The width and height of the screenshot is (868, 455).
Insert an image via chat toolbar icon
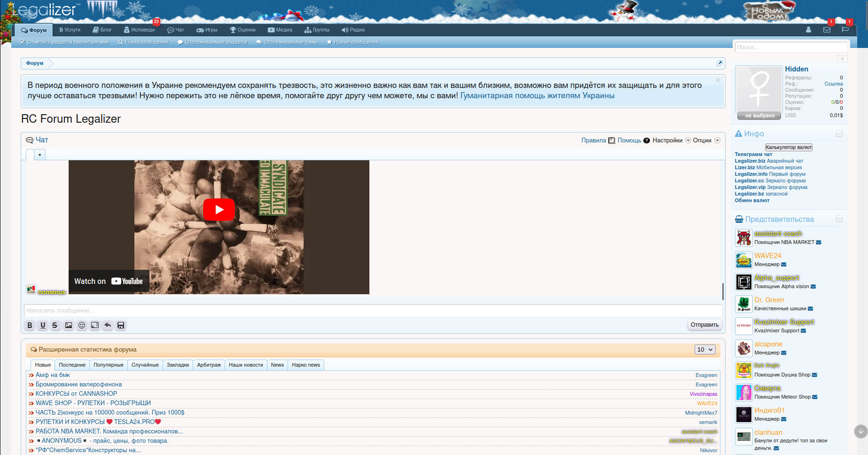(69, 325)
